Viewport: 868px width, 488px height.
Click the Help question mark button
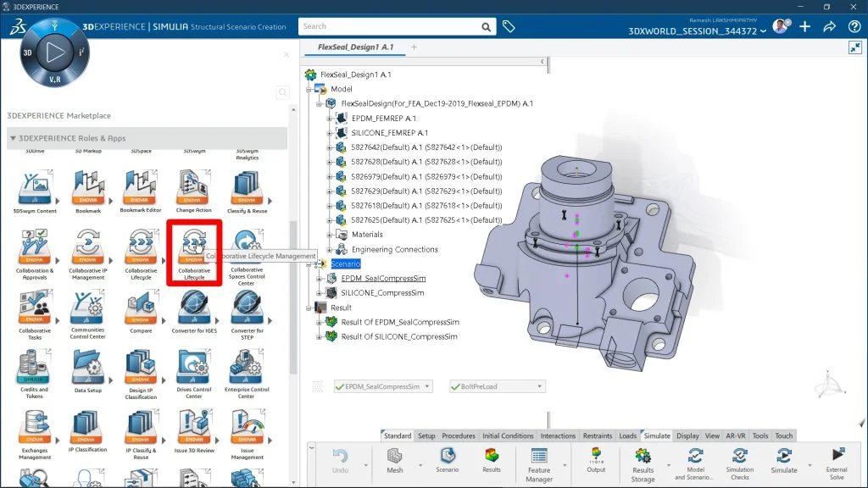point(854,26)
